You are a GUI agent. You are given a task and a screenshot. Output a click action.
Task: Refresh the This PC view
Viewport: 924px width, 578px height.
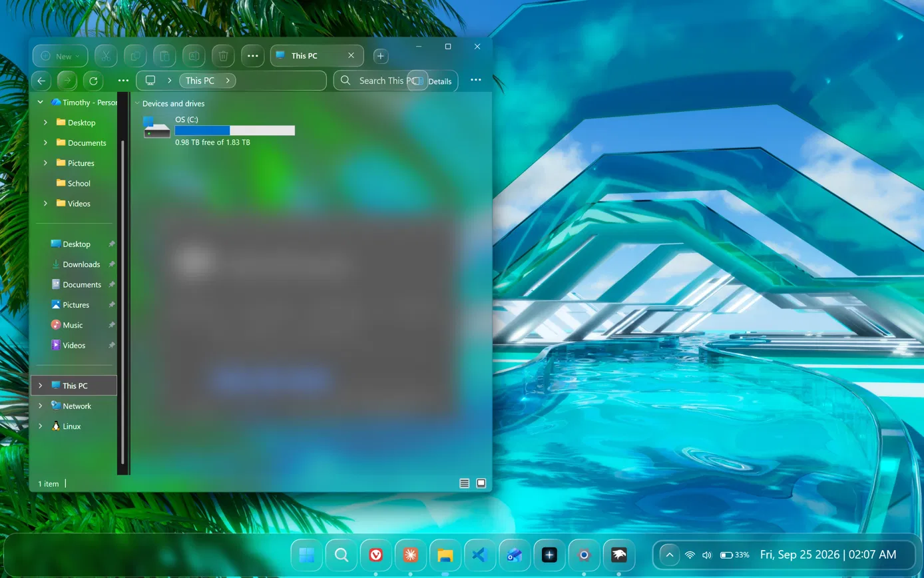click(93, 81)
